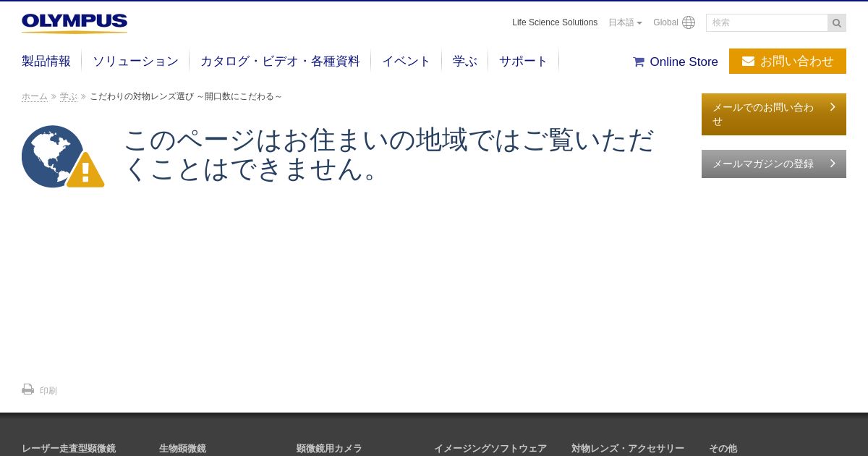The width and height of the screenshot is (868, 456).
Task: Click footer heading その他
Action: [x=723, y=448]
